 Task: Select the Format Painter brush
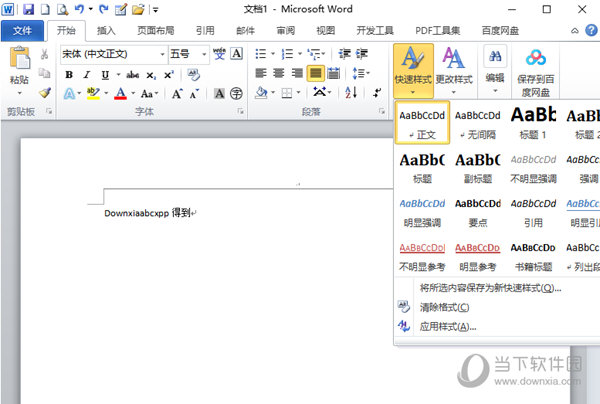click(45, 93)
